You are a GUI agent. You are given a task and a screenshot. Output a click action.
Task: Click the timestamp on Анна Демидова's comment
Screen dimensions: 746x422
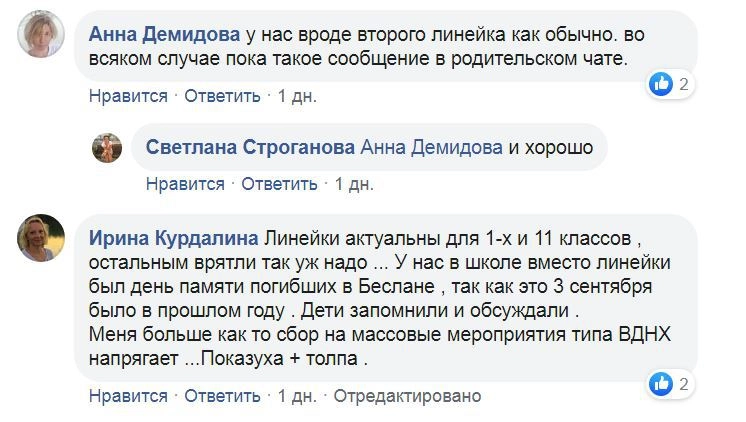point(297,96)
